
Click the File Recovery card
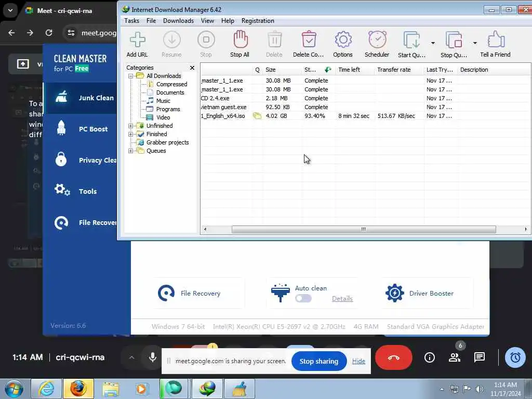199,294
